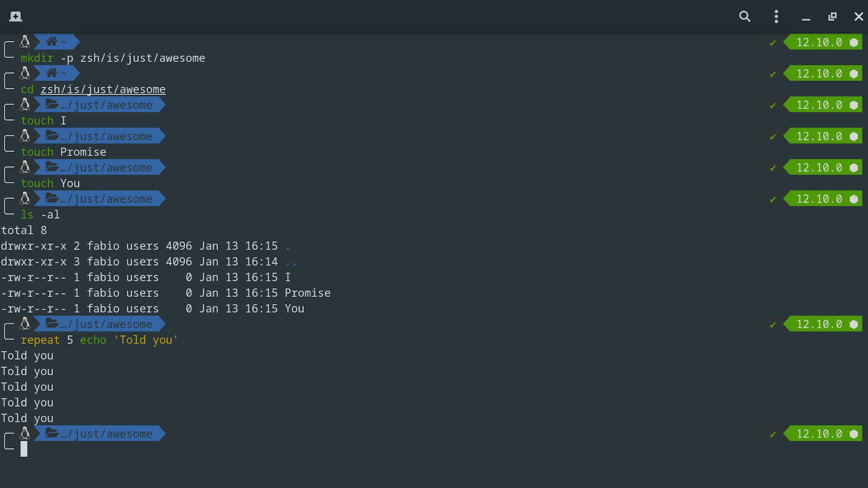Click the checkmark beside the bottom prompt's badge
The width and height of the screenshot is (868, 488).
point(773,434)
